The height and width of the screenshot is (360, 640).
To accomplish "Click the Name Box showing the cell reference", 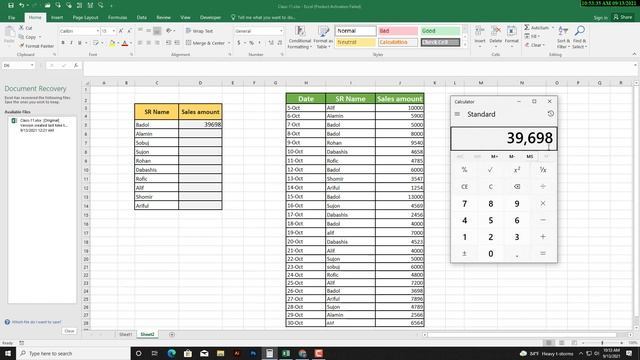I will (x=18, y=65).
